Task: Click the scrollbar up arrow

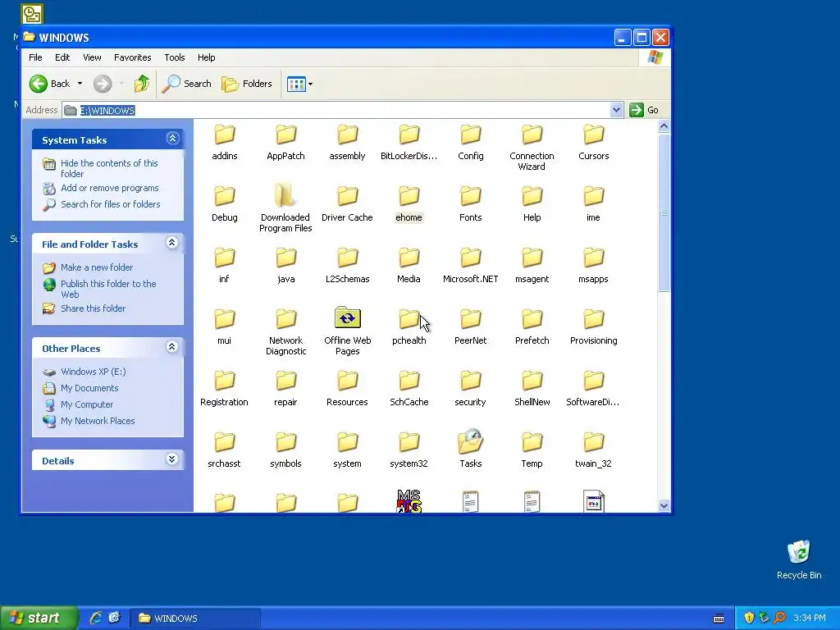Action: pos(664,126)
